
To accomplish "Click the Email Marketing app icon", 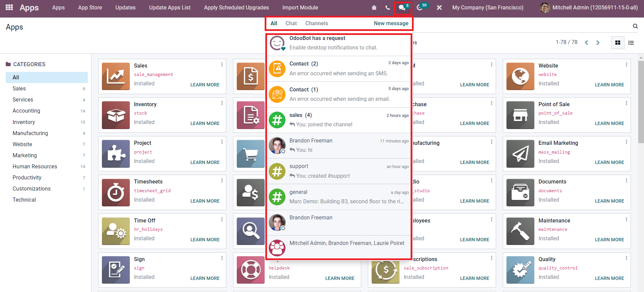I will click(x=520, y=154).
